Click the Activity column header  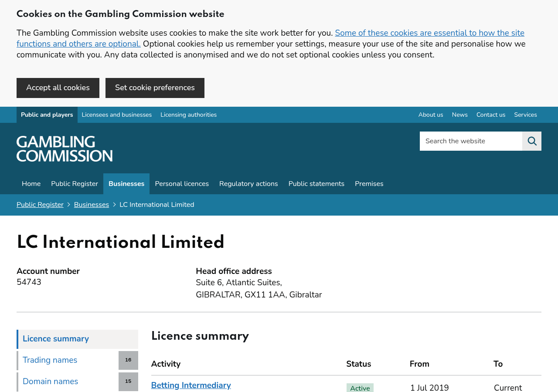[x=166, y=364]
